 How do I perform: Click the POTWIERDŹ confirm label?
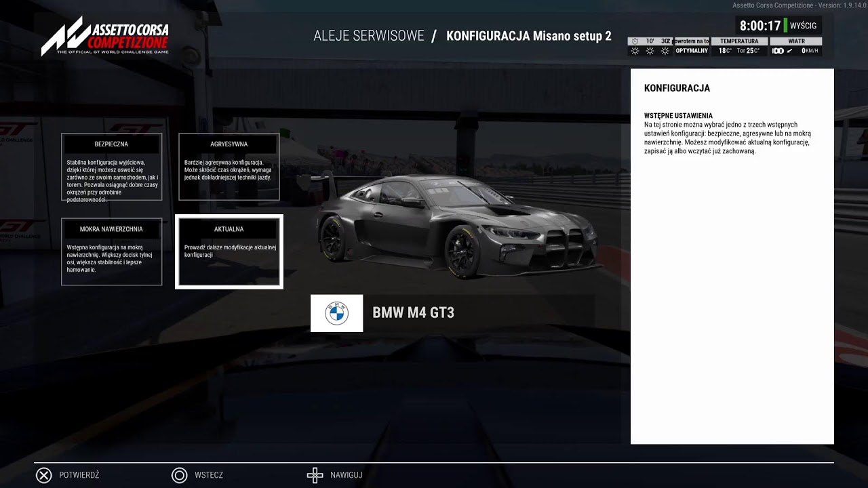(79, 475)
